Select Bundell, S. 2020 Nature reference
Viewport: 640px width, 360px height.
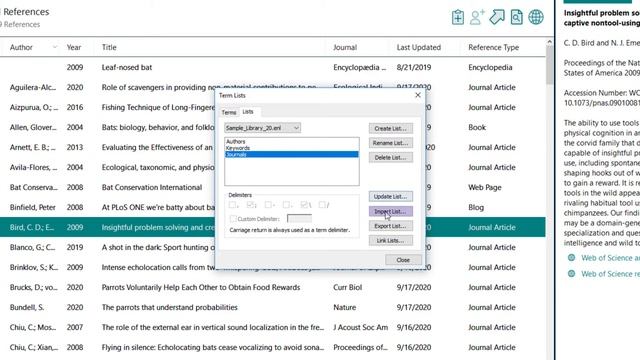(273, 307)
